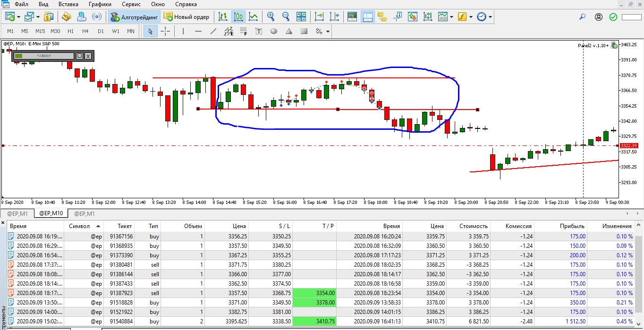This screenshot has width=644, height=330.
Task: Select the MN timeframe
Action: tap(131, 32)
